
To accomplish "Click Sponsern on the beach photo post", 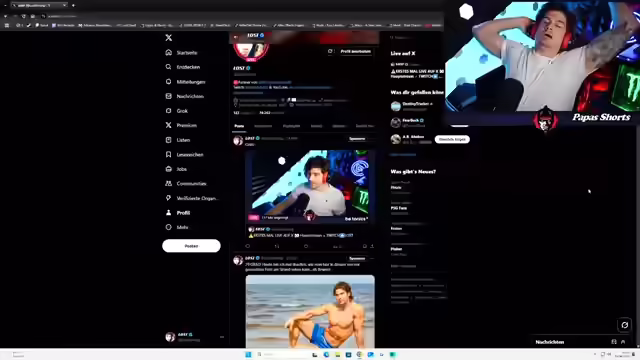I will pyautogui.click(x=357, y=258).
